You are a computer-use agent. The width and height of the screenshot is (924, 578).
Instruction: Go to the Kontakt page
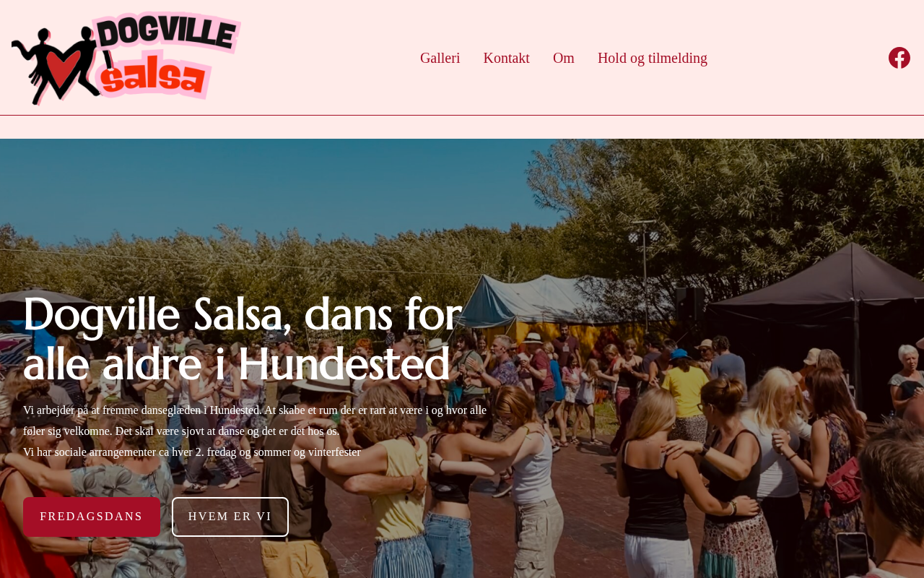506,58
